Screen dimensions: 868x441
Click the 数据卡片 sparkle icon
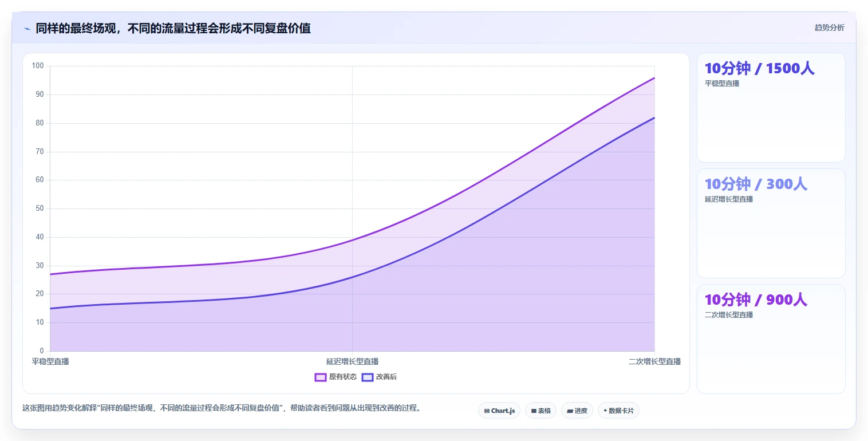[605, 411]
